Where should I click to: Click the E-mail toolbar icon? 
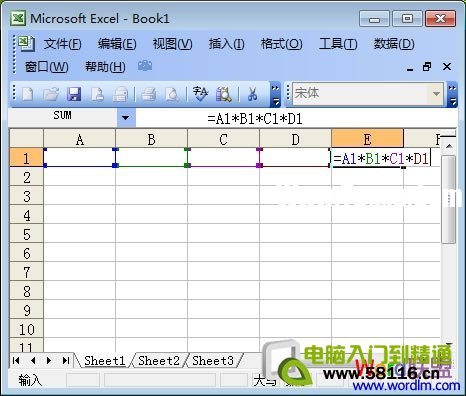(120, 94)
